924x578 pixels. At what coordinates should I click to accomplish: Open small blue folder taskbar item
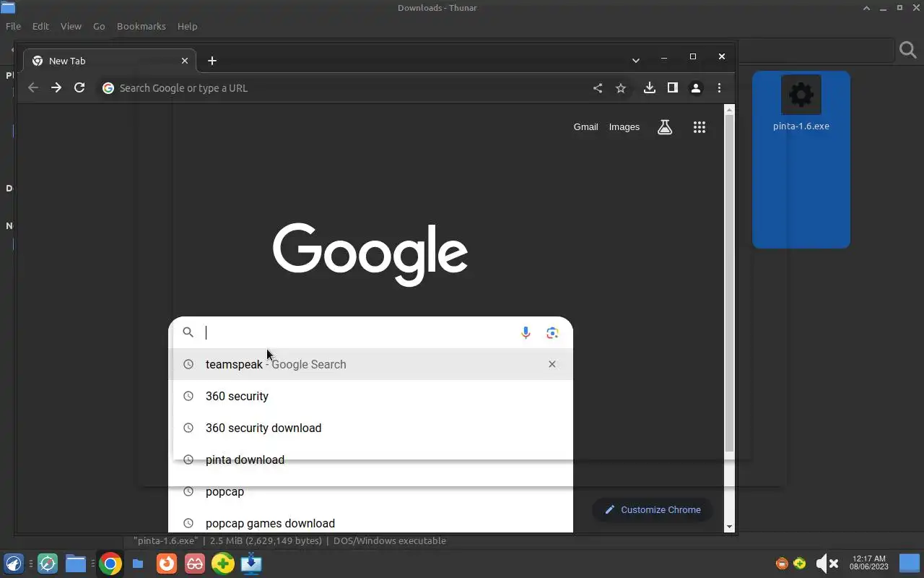pyautogui.click(x=138, y=564)
